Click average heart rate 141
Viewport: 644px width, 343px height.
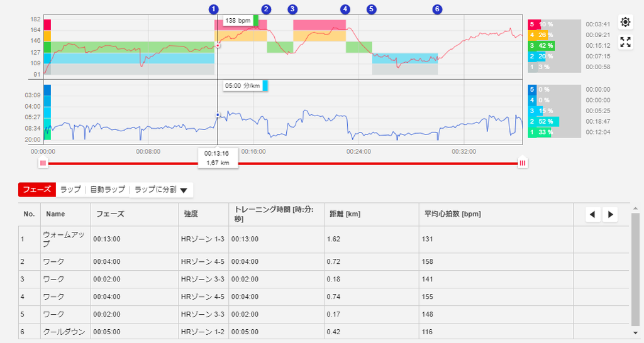point(427,280)
